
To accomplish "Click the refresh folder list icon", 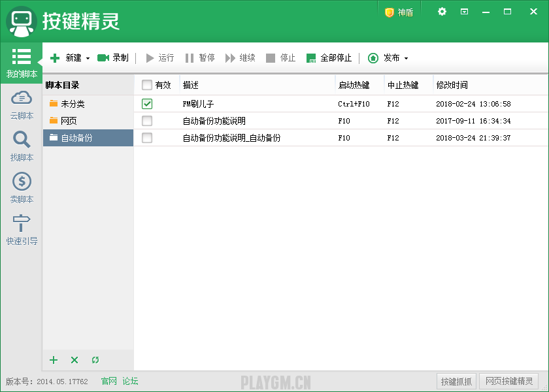I will point(95,360).
